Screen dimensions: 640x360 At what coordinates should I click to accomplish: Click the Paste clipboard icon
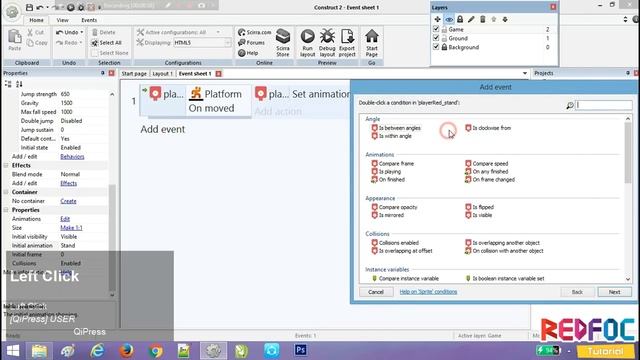click(15, 37)
